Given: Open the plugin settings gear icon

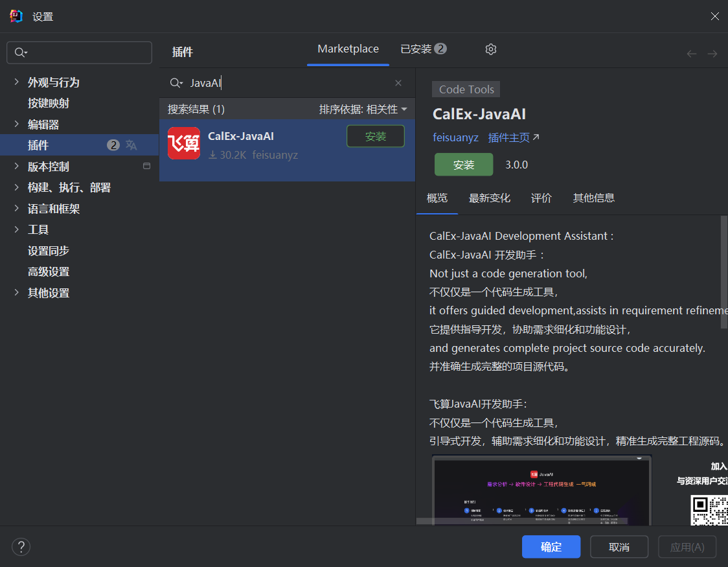Looking at the screenshot, I should [x=491, y=49].
